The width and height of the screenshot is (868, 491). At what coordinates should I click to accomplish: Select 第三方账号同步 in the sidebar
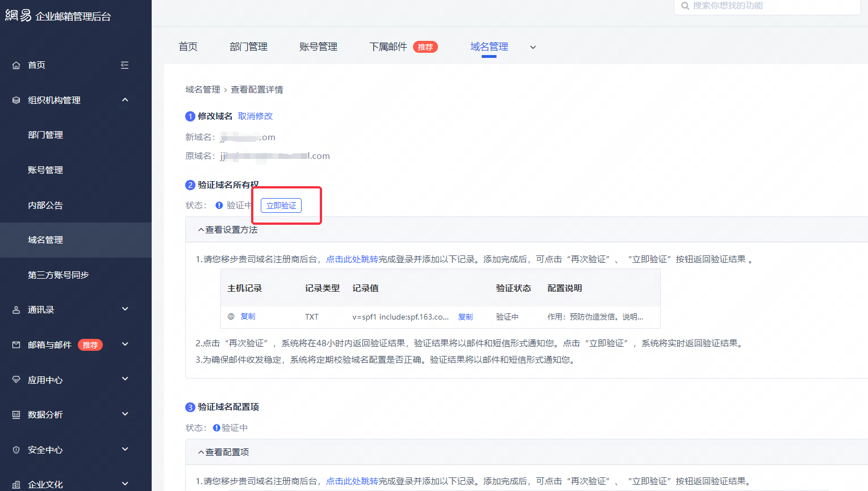point(59,275)
